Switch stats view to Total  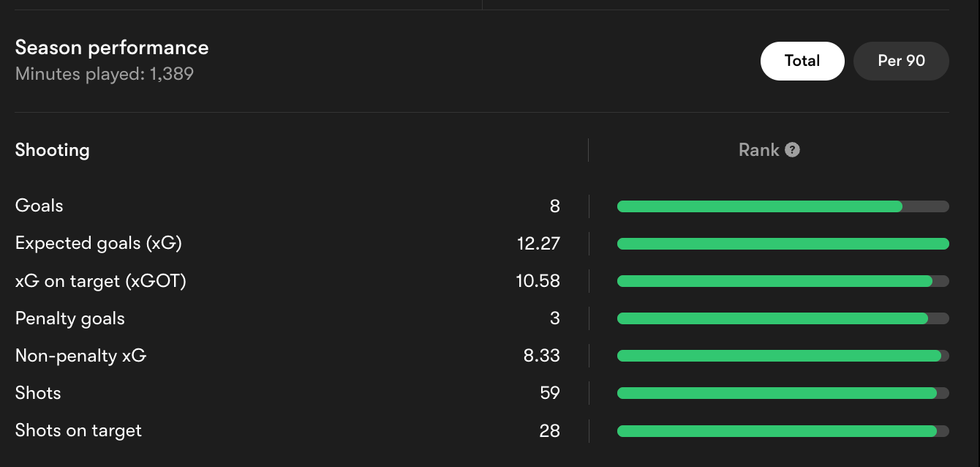point(802,61)
